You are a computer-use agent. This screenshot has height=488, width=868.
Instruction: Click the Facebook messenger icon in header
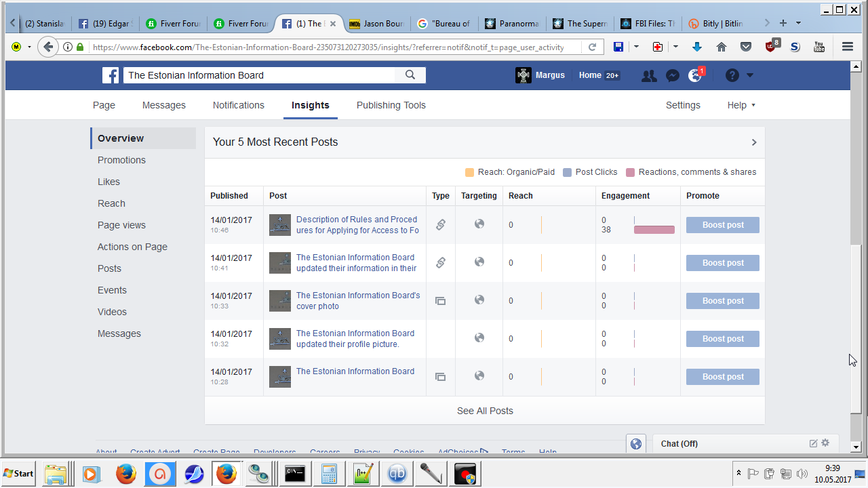tap(672, 76)
